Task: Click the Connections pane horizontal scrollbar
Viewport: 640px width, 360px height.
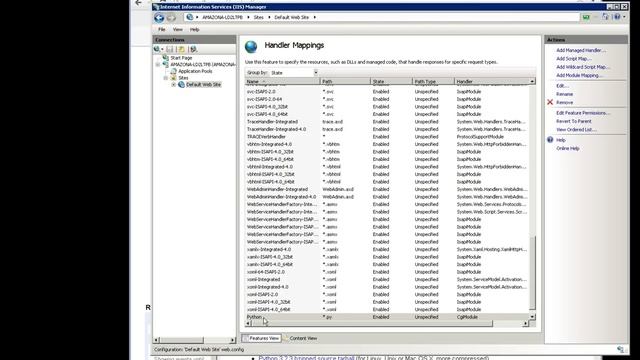Action: pyautogui.click(x=181, y=340)
